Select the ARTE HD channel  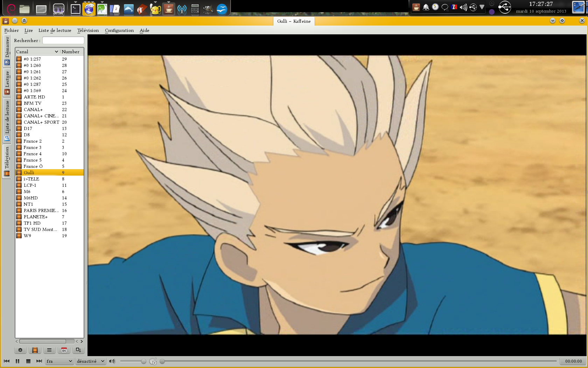tap(34, 97)
